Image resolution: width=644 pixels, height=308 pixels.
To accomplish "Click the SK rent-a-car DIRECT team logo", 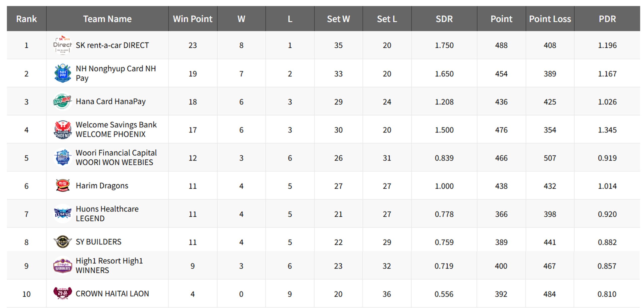I will pyautogui.click(x=62, y=45).
